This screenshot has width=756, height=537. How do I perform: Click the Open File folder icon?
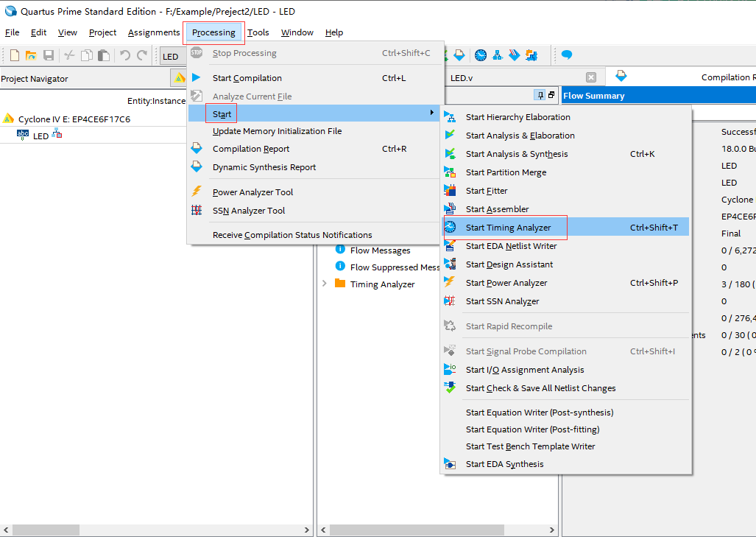pos(31,55)
